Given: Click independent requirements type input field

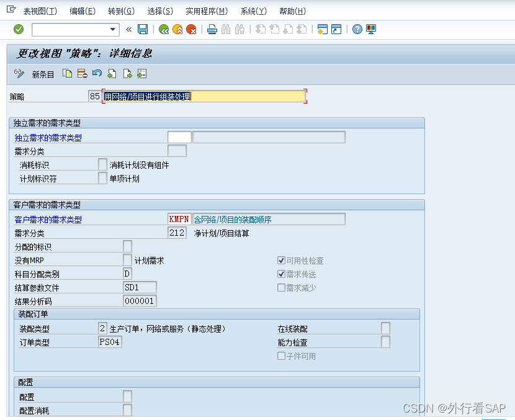Looking at the screenshot, I should 179,137.
